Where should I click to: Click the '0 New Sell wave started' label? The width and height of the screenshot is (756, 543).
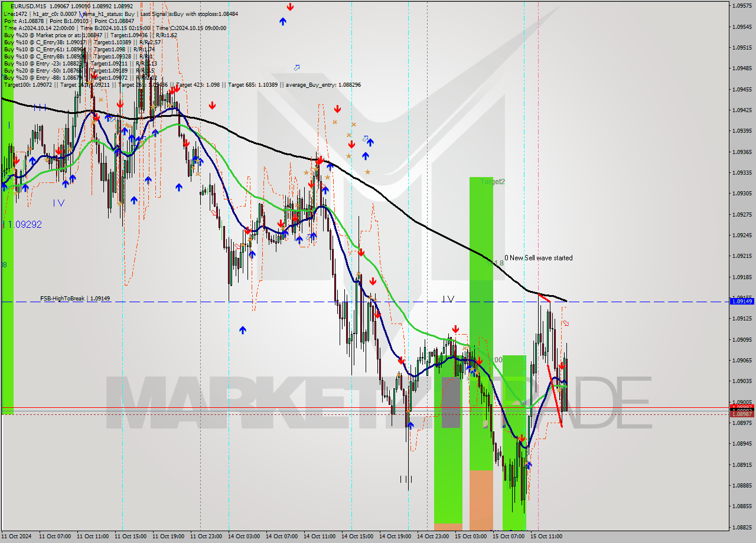click(x=538, y=258)
